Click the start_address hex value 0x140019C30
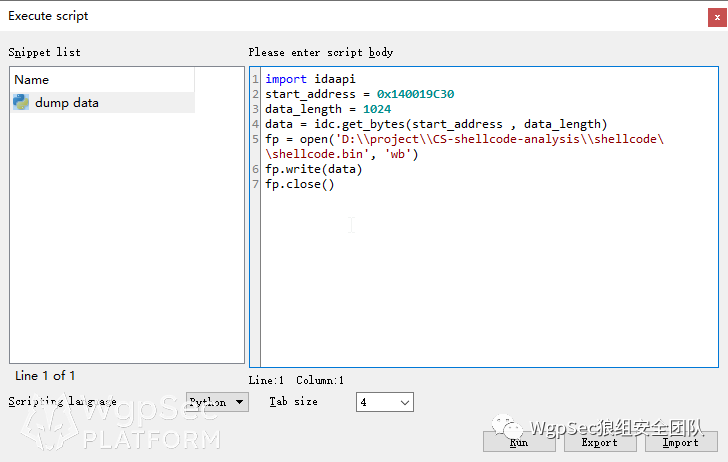Viewport: 728px width, 462px height. (x=416, y=94)
